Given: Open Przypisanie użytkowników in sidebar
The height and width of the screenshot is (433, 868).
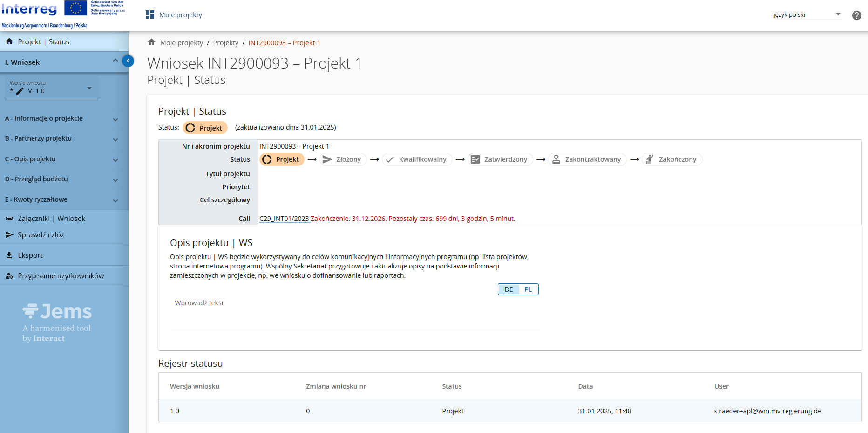Looking at the screenshot, I should coord(61,276).
